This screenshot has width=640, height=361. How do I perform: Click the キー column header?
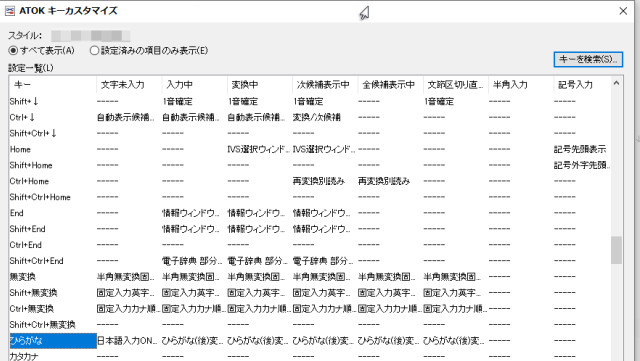pos(53,85)
